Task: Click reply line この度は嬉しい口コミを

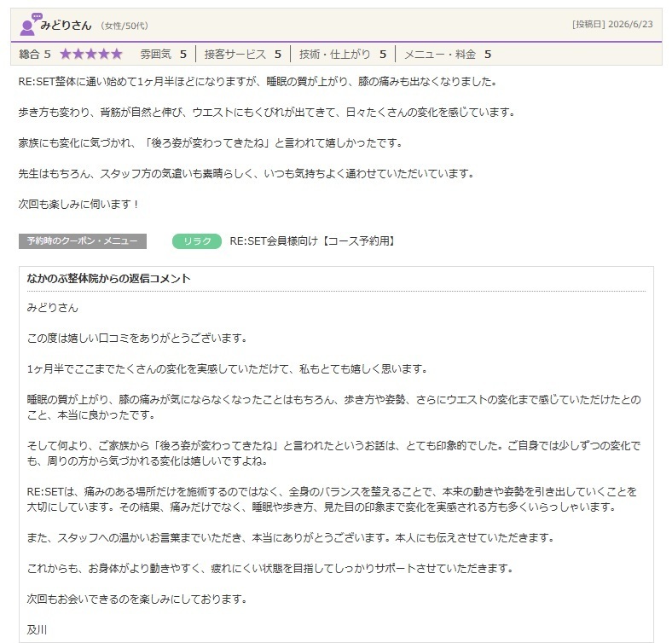Action: click(137, 339)
